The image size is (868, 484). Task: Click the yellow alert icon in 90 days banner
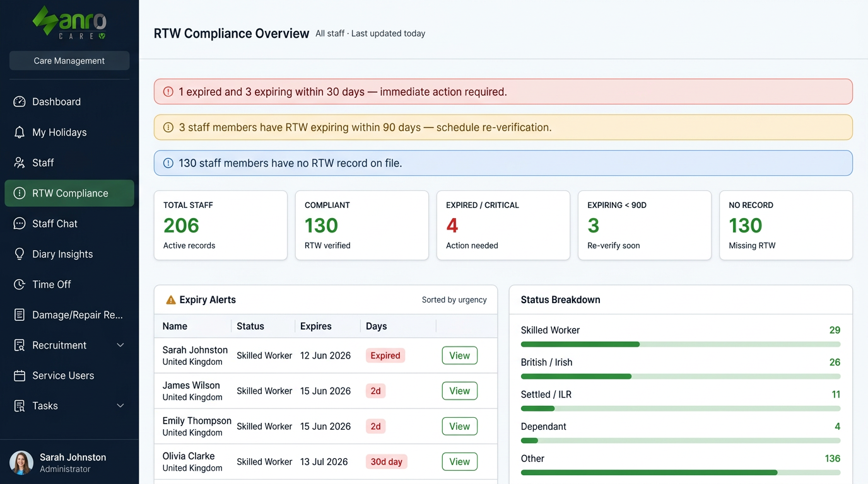168,127
